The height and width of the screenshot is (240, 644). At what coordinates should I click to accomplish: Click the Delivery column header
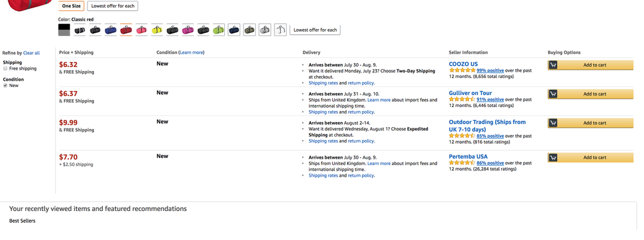[311, 53]
